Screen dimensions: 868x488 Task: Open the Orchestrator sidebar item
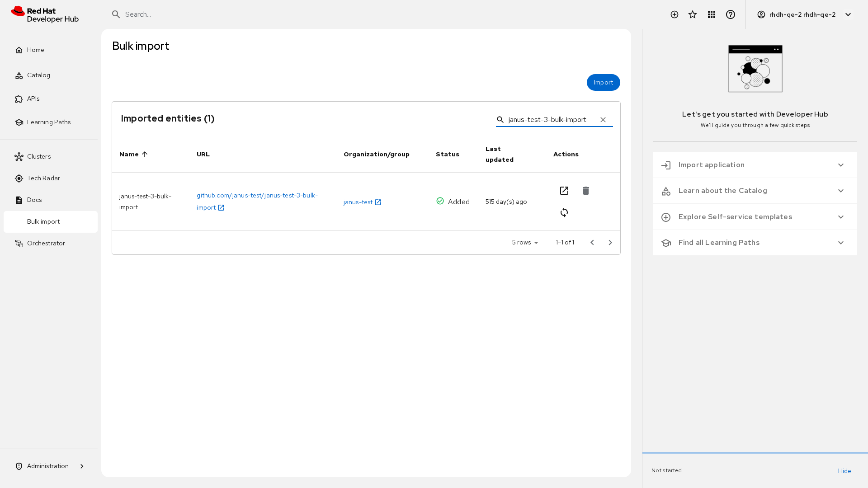pyautogui.click(x=46, y=244)
